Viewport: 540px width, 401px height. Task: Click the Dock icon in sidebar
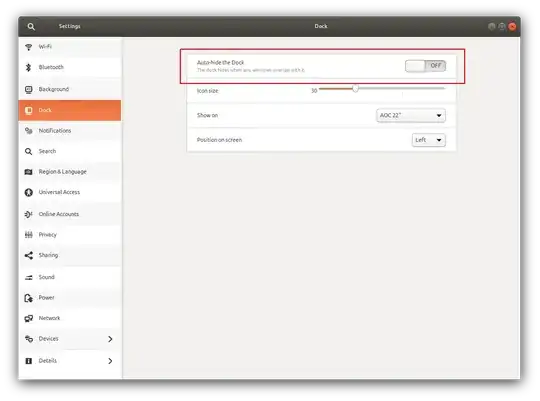click(29, 110)
